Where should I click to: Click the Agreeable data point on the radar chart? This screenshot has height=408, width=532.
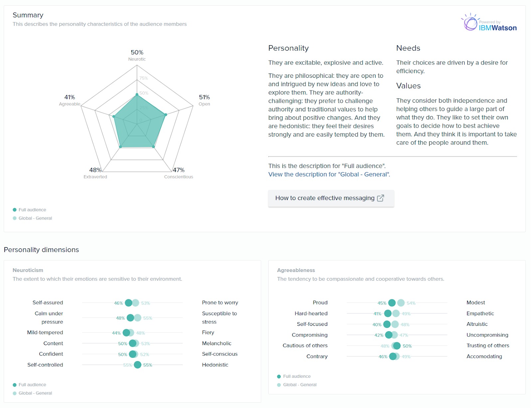coord(114,116)
